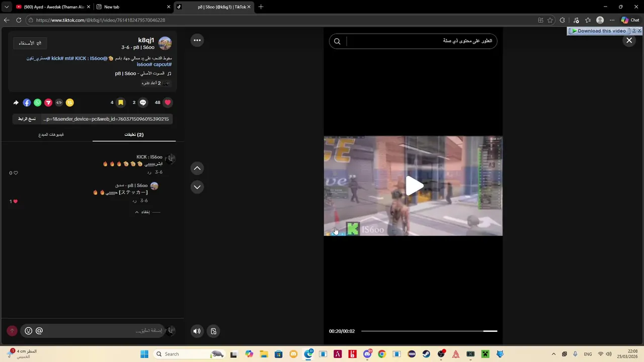The image size is (644, 362).
Task: Click the red send-to-friends share icon
Action: point(48,103)
